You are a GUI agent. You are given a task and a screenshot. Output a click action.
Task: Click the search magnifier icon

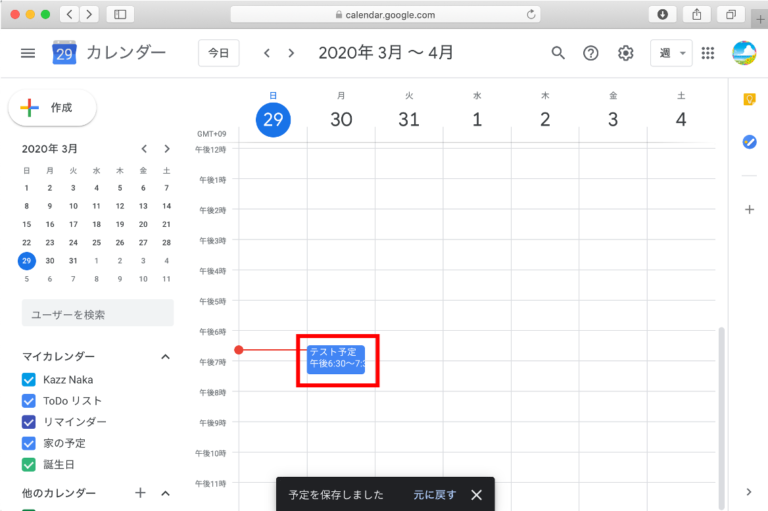tap(558, 53)
